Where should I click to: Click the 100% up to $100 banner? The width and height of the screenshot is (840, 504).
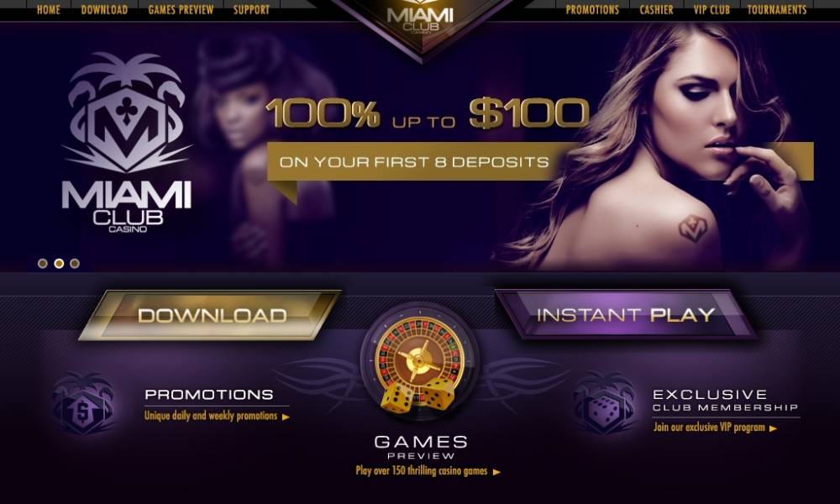tap(428, 113)
